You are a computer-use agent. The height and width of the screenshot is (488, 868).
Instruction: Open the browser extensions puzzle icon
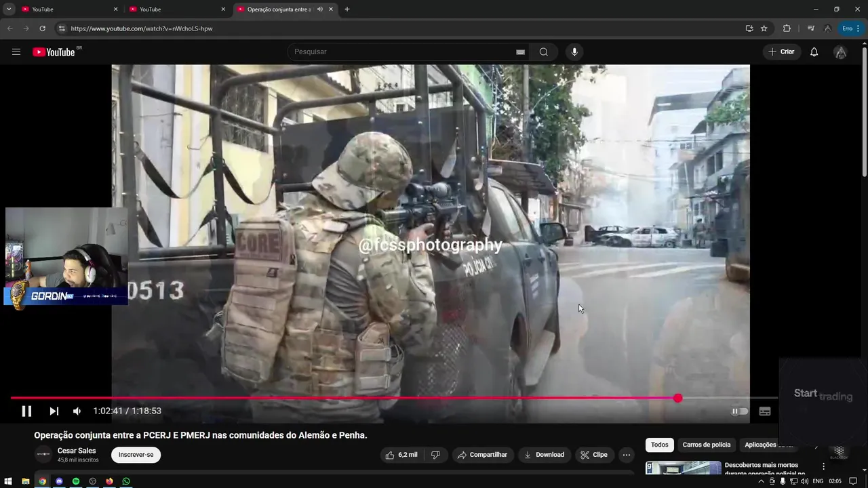[x=787, y=28]
